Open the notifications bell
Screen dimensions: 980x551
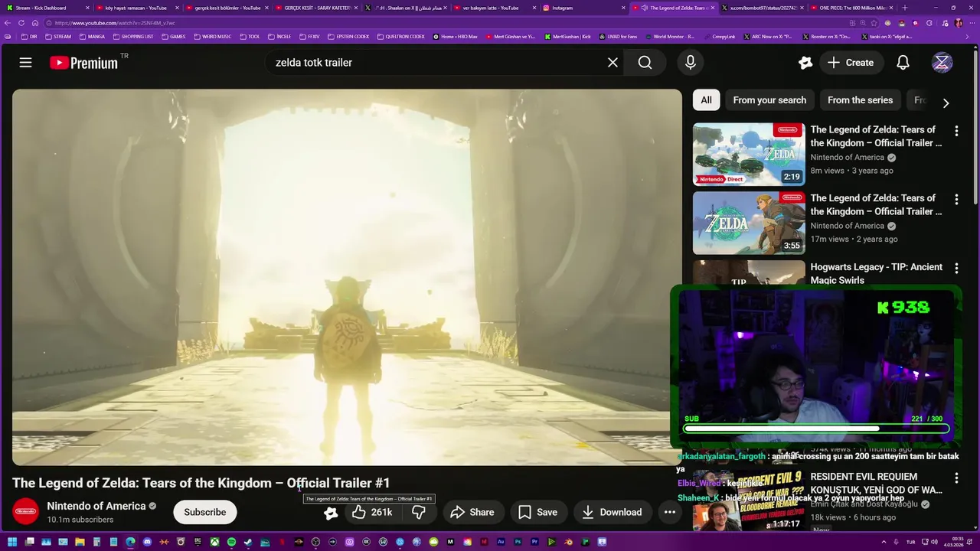(x=903, y=63)
